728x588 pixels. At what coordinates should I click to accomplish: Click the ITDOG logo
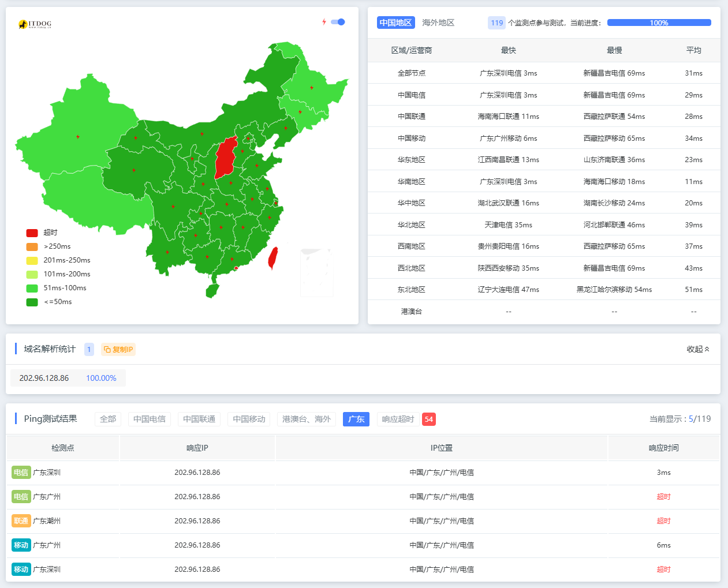pos(35,24)
